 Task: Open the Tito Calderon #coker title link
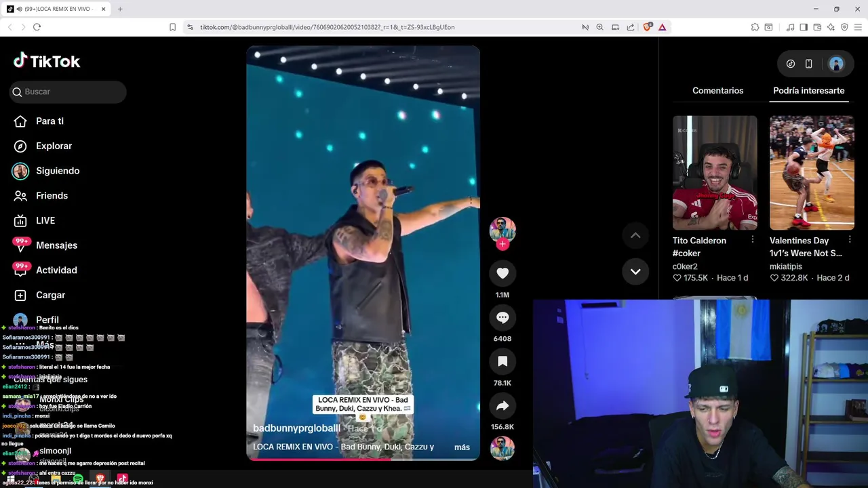699,247
